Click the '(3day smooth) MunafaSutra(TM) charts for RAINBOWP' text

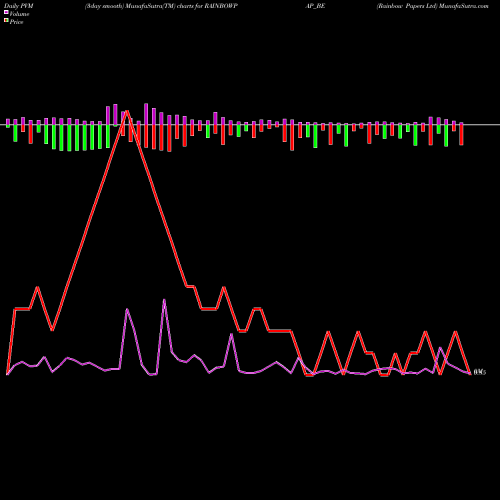coord(161,6)
